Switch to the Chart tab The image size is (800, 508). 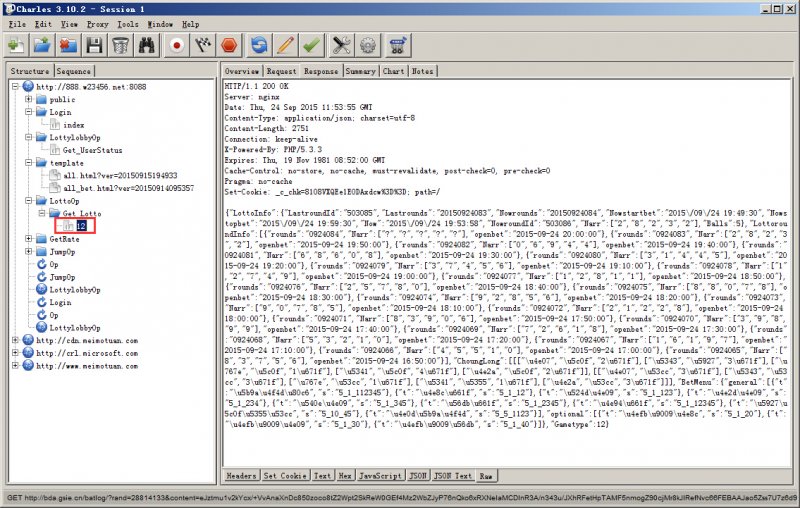[x=393, y=71]
